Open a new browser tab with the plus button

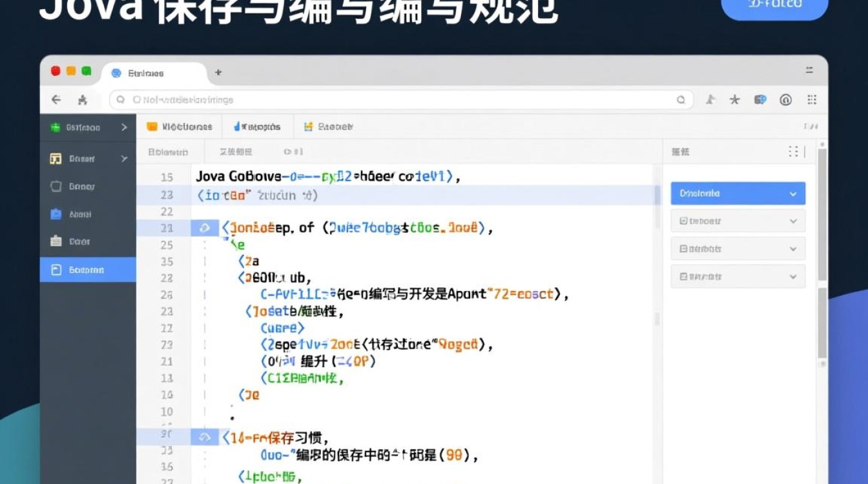pos(218,73)
